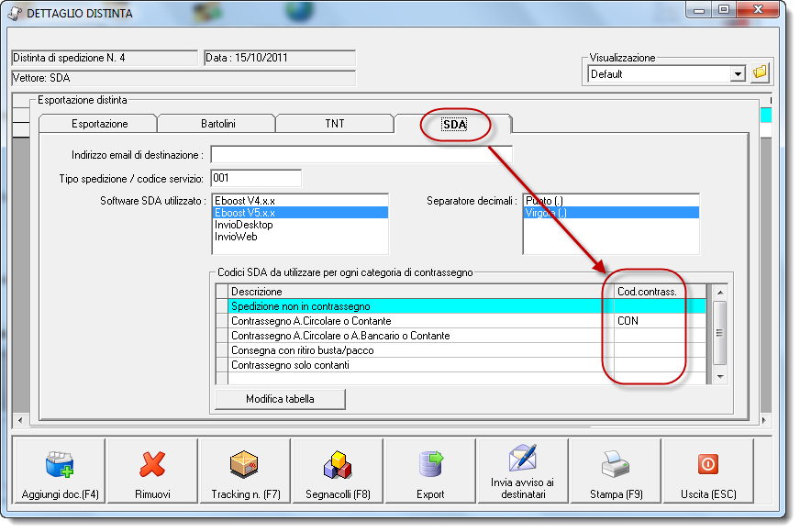Viewport: 800px width, 532px height.
Task: Minimize the Dettaglio Distinta window
Action: point(699,10)
